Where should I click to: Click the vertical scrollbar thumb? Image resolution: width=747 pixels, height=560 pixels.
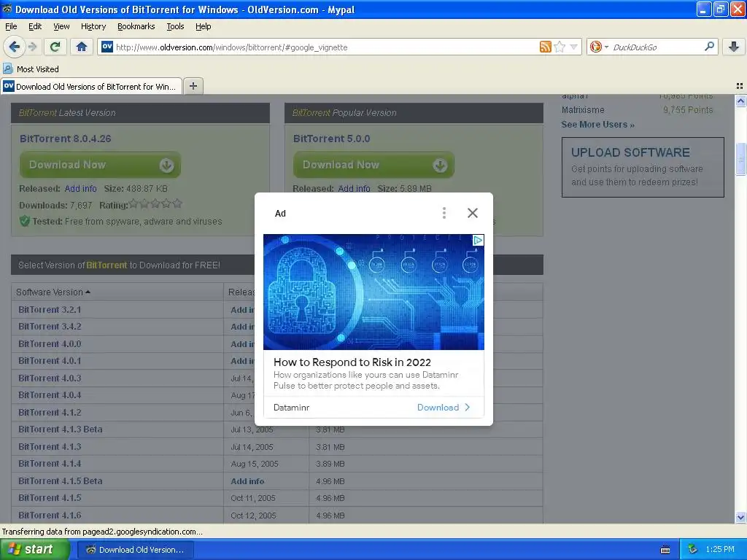[x=740, y=159]
